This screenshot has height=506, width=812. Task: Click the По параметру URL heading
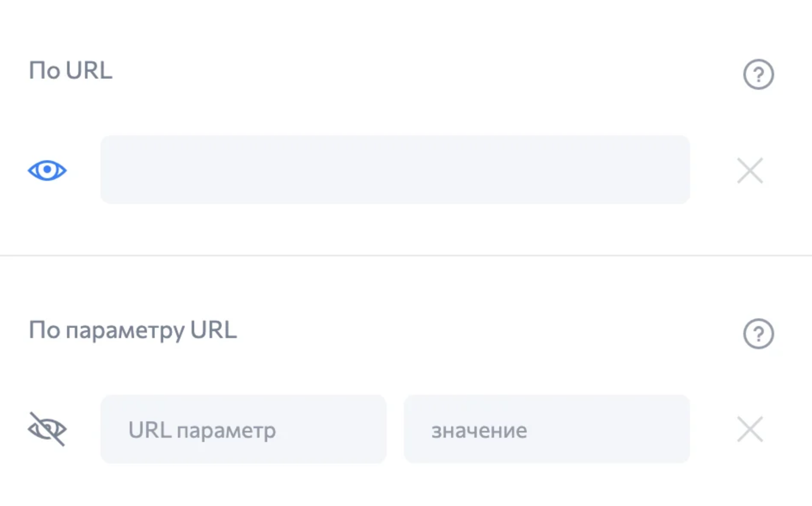132,330
